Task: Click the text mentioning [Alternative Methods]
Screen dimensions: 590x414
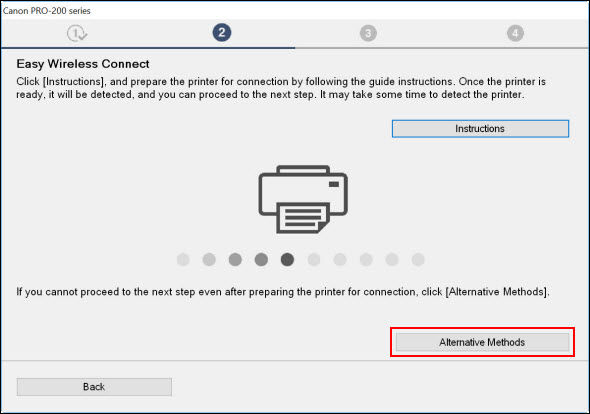Action: click(x=283, y=292)
